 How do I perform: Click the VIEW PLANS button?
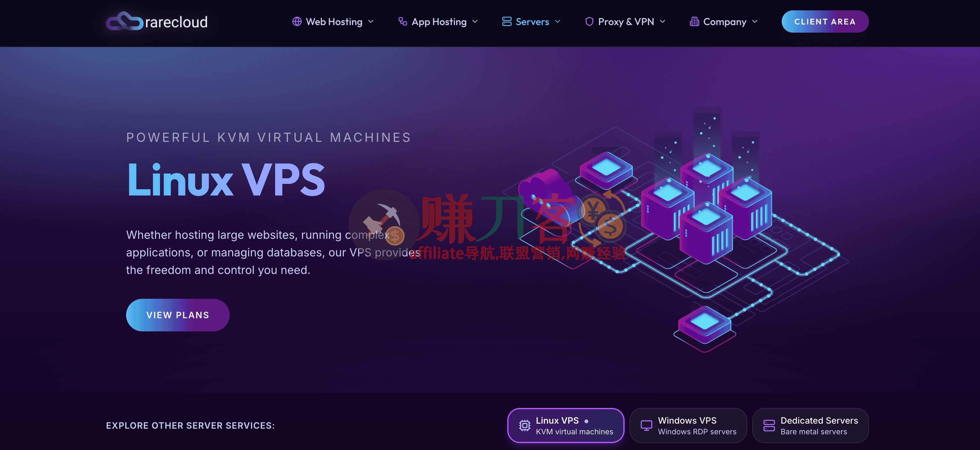178,315
